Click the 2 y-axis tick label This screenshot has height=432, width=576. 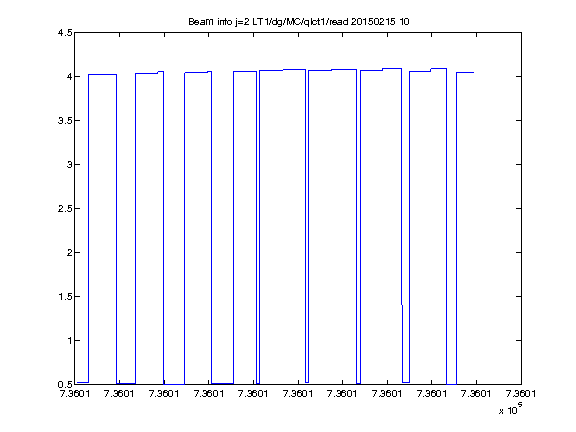(x=69, y=252)
